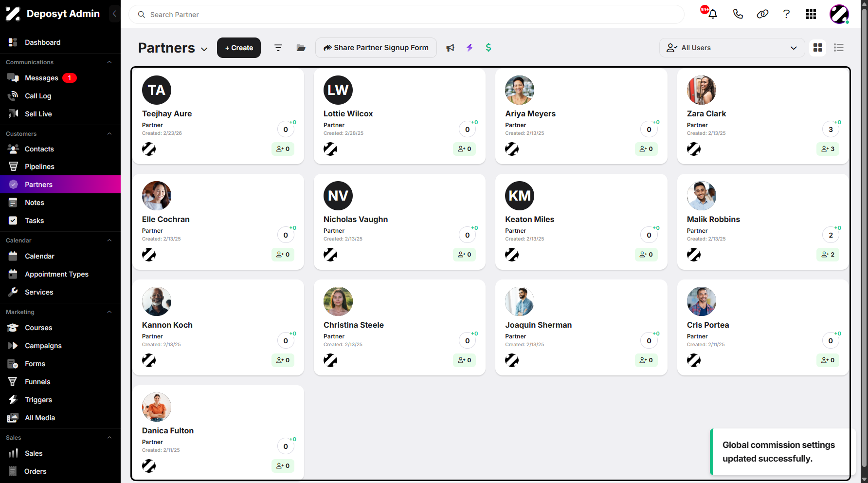Click Share Partner Signup Form button
Screen dimensions: 868x483
click(376, 48)
